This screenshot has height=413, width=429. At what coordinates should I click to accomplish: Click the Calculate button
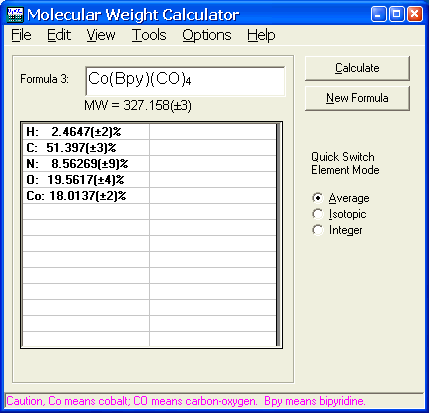357,68
